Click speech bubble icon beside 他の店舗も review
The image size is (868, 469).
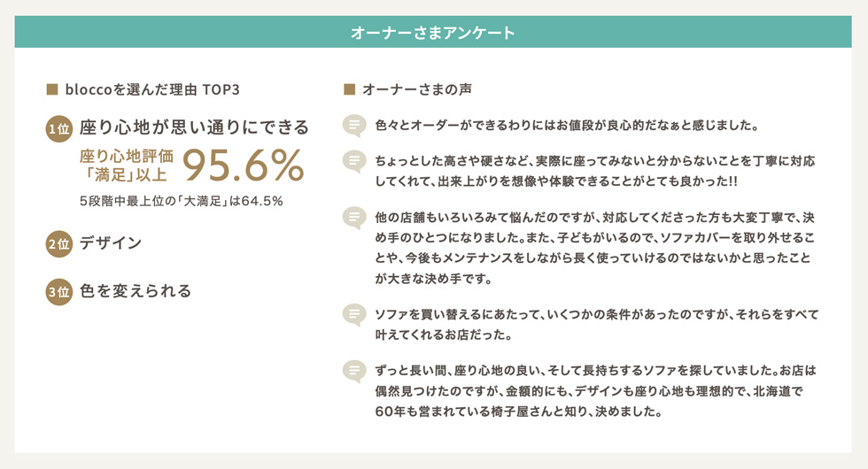tap(354, 218)
